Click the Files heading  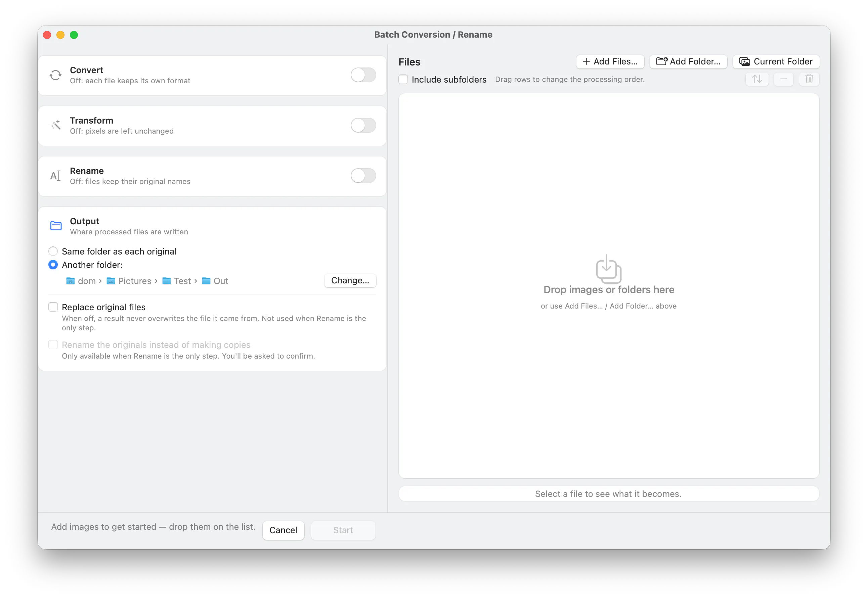pyautogui.click(x=409, y=62)
